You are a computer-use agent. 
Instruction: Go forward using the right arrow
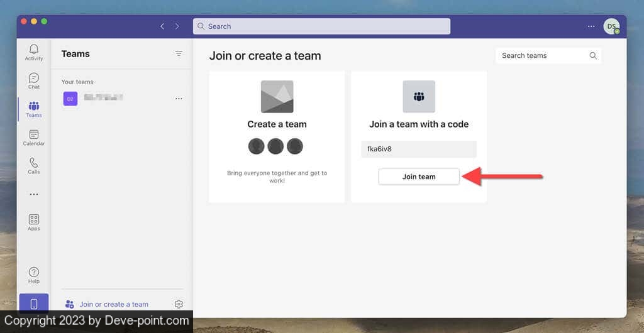pos(177,26)
